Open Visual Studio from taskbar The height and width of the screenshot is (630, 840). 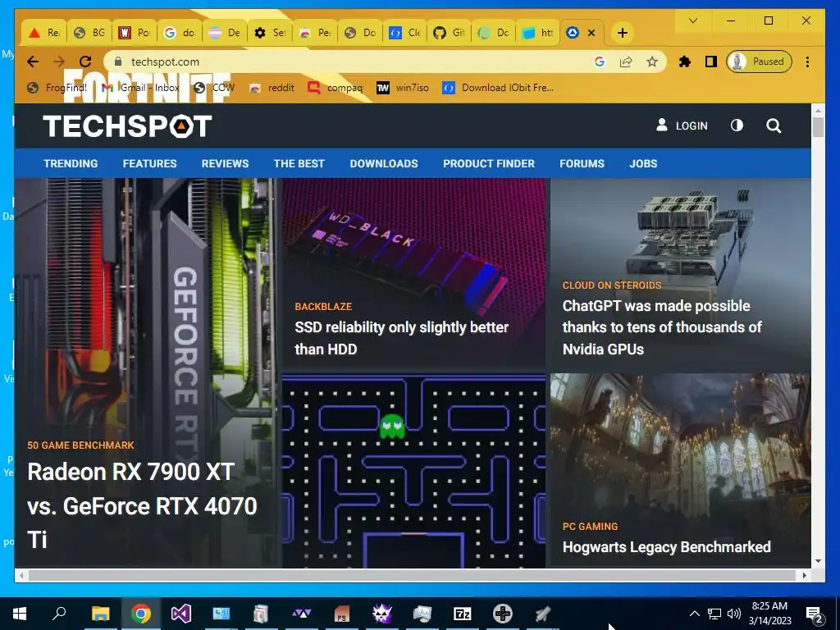(x=181, y=614)
